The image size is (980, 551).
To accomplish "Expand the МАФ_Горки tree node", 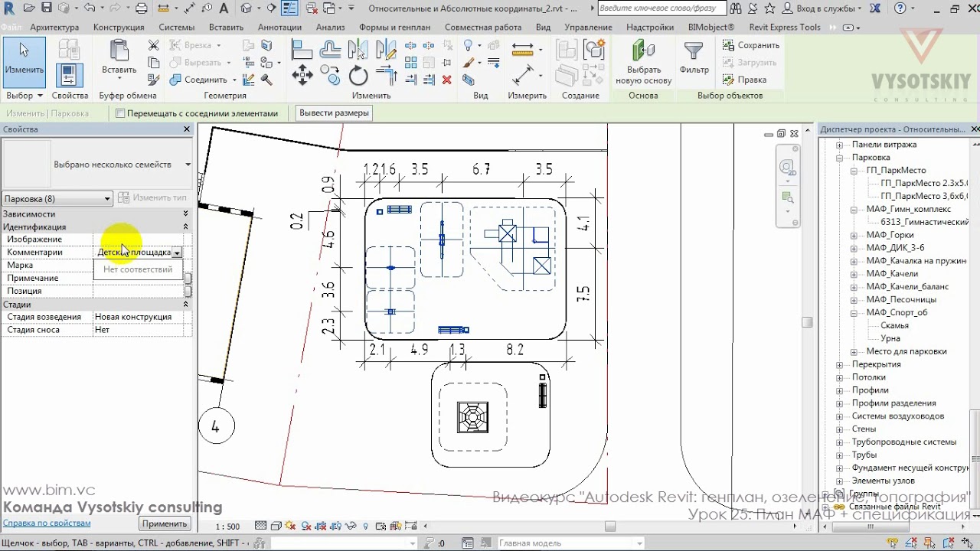I will (854, 235).
